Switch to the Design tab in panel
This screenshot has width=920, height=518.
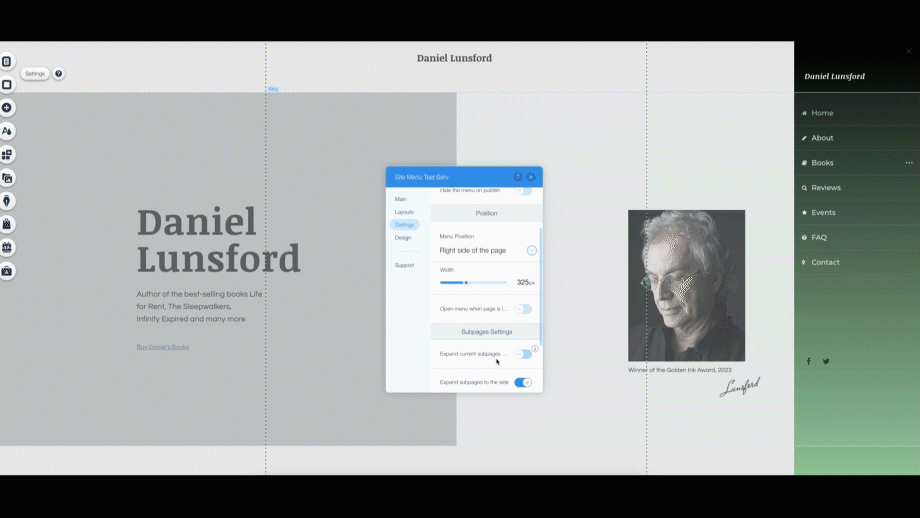tap(403, 238)
